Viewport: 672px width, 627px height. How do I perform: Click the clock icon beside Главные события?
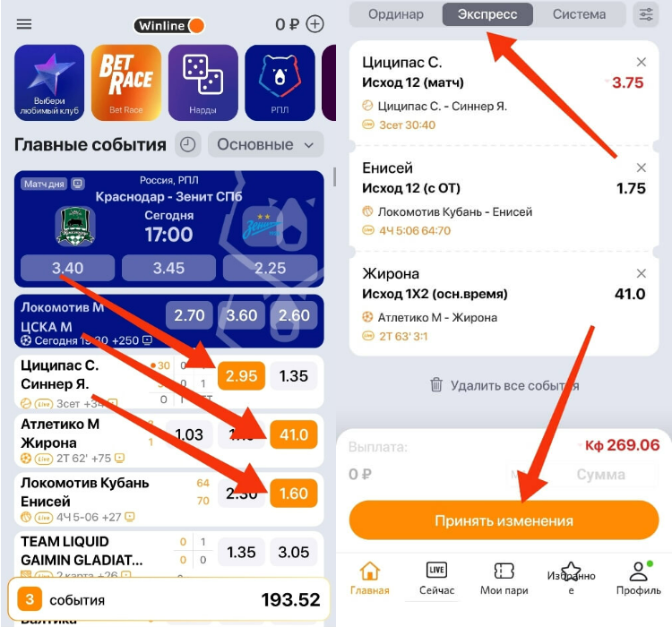(188, 144)
